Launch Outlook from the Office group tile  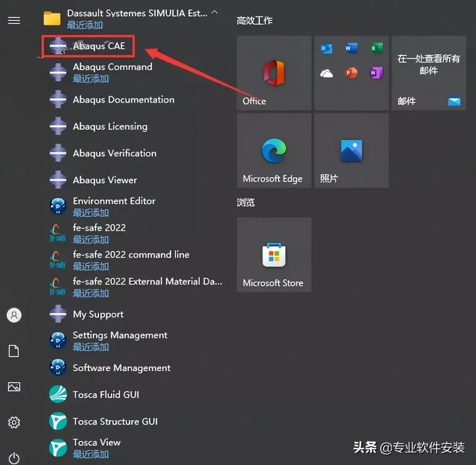(x=326, y=48)
